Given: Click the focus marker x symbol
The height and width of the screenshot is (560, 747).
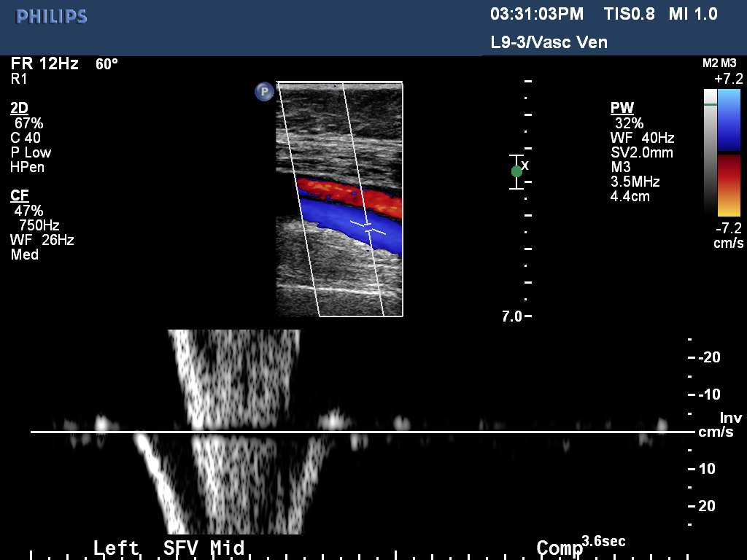Looking at the screenshot, I should 525,165.
